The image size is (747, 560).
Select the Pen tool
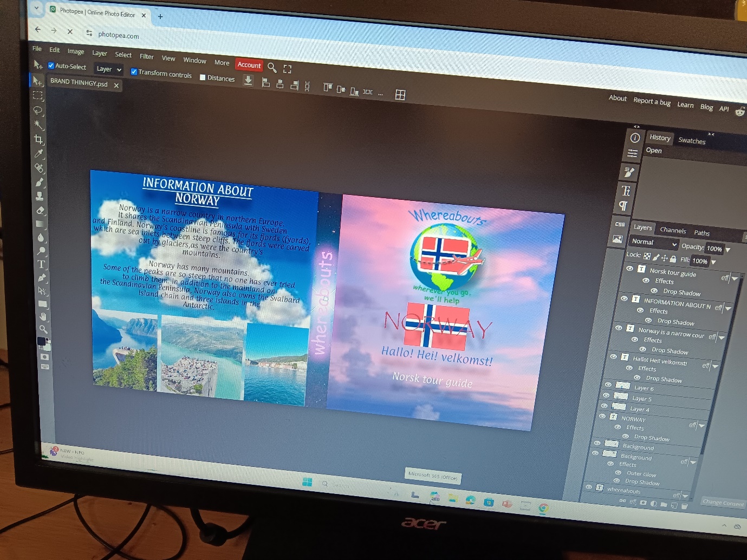[42, 277]
